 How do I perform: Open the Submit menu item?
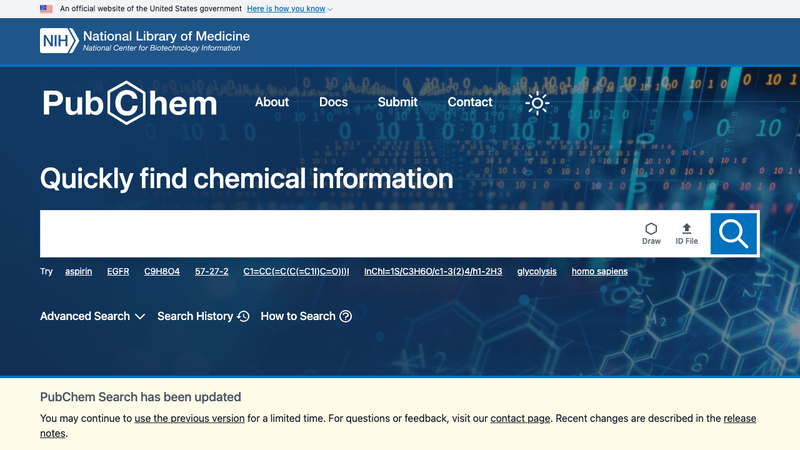click(397, 102)
